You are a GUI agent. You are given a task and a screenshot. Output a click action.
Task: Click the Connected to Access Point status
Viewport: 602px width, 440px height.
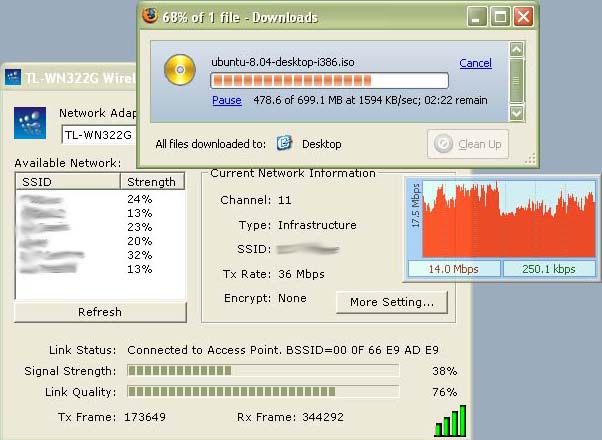click(x=283, y=350)
